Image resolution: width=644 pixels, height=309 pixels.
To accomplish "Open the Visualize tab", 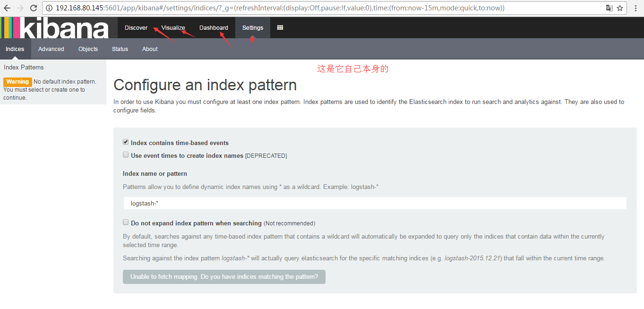I will point(173,28).
